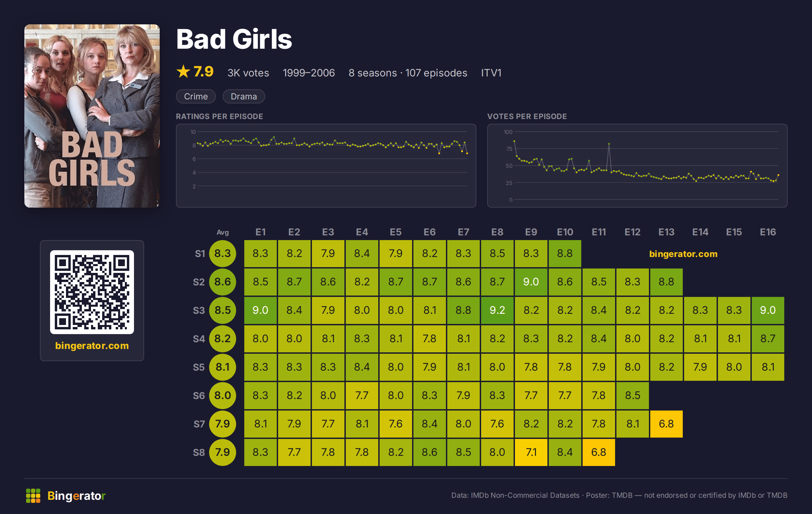Image resolution: width=812 pixels, height=514 pixels.
Task: Click the Bad Girls poster thumbnail
Action: [92, 116]
